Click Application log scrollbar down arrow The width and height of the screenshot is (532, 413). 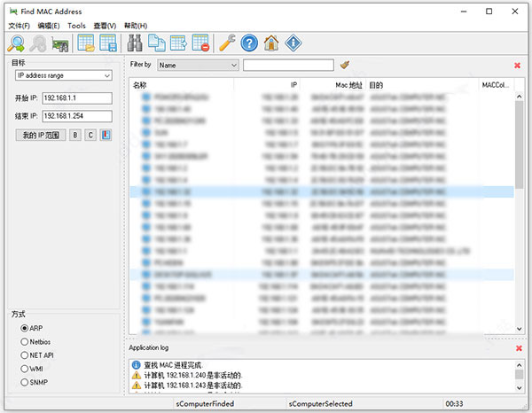tap(519, 388)
